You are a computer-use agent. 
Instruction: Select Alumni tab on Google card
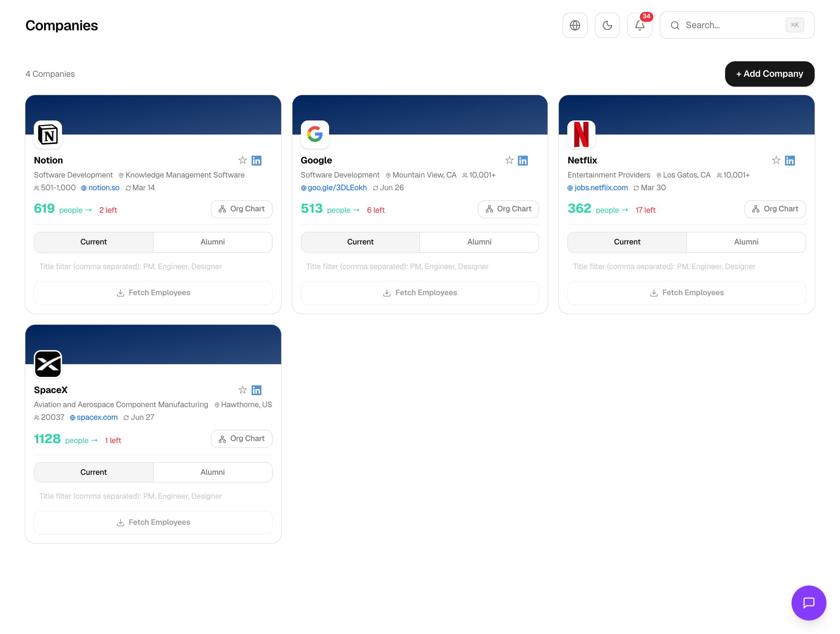pos(479,242)
